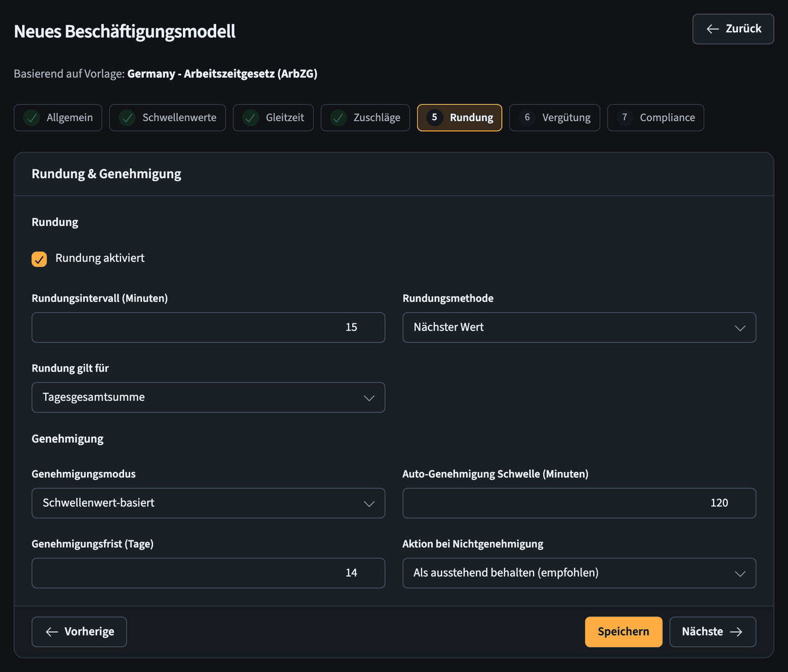Click the Rundungsintervall (Minuten) input field
This screenshot has height=672, width=788.
(x=208, y=327)
